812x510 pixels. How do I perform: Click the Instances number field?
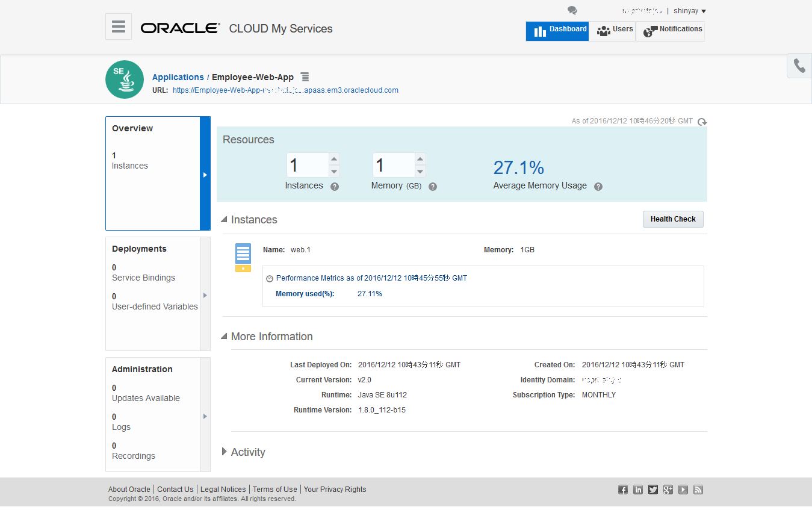click(308, 165)
